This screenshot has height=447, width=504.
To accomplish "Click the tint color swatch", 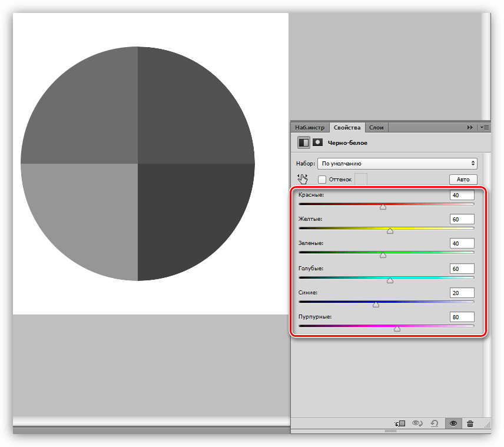I will pyautogui.click(x=361, y=179).
